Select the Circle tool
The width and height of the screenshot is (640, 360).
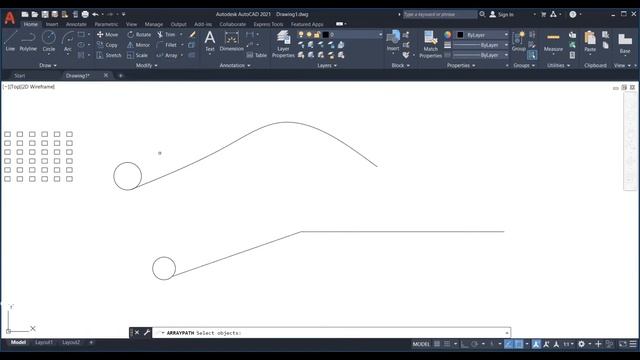pyautogui.click(x=49, y=41)
